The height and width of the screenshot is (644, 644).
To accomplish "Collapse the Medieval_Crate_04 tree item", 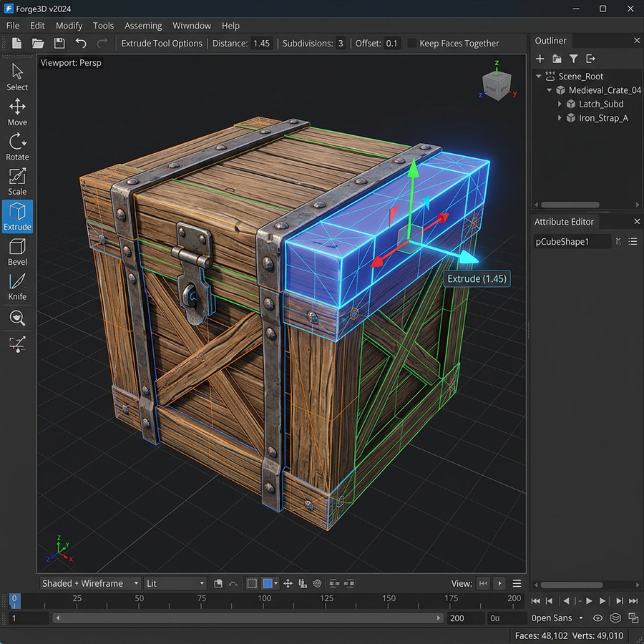I will tap(549, 90).
